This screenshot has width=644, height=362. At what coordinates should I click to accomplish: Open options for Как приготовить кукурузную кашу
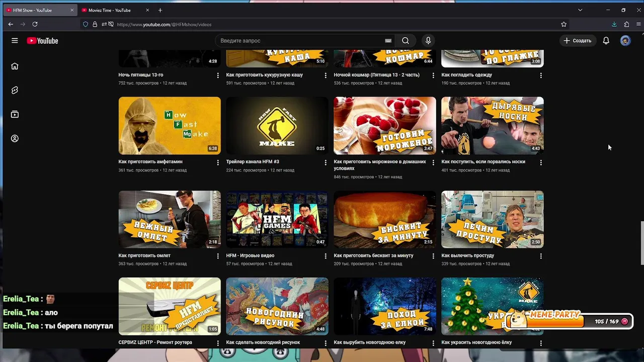tap(326, 75)
